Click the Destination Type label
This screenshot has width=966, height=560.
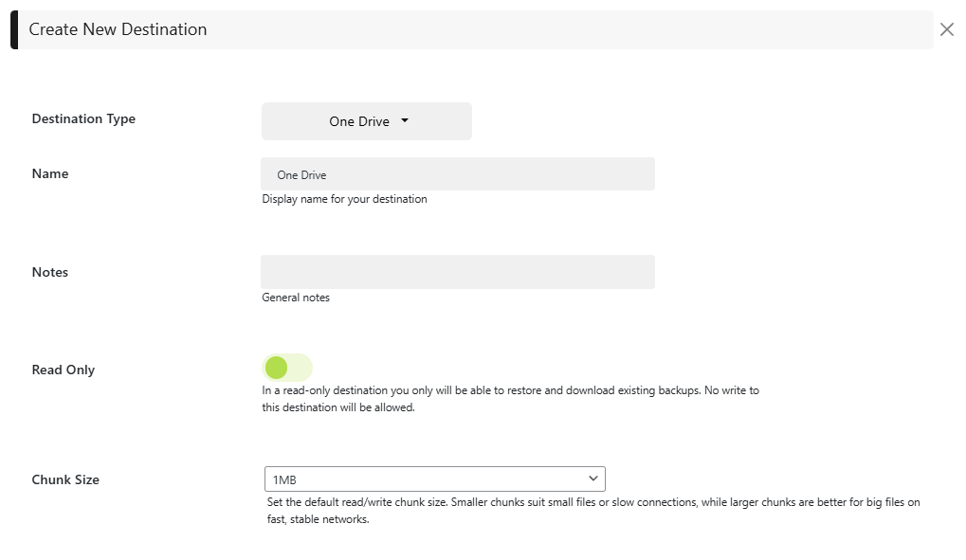click(x=83, y=119)
